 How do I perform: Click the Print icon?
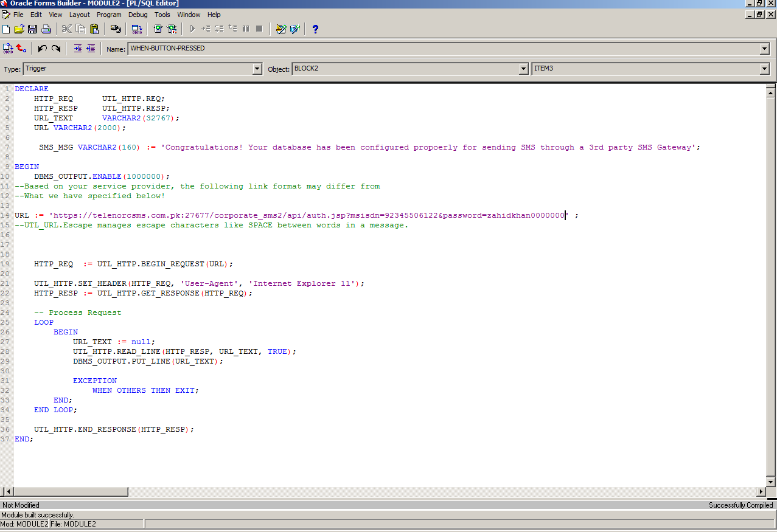(46, 29)
